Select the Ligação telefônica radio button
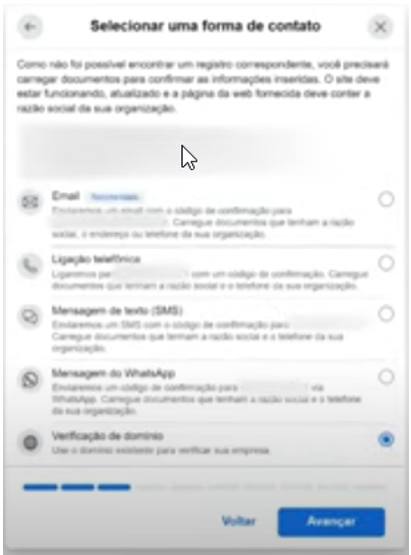This screenshot has width=411, height=555. coord(386,263)
